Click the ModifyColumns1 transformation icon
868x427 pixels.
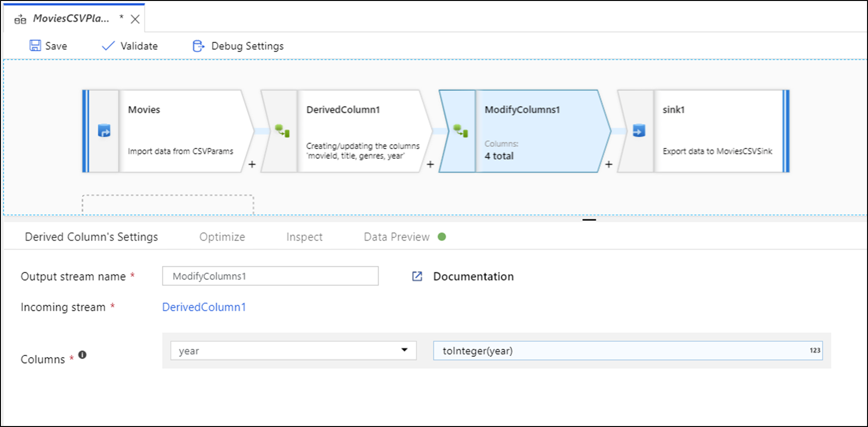(x=460, y=131)
